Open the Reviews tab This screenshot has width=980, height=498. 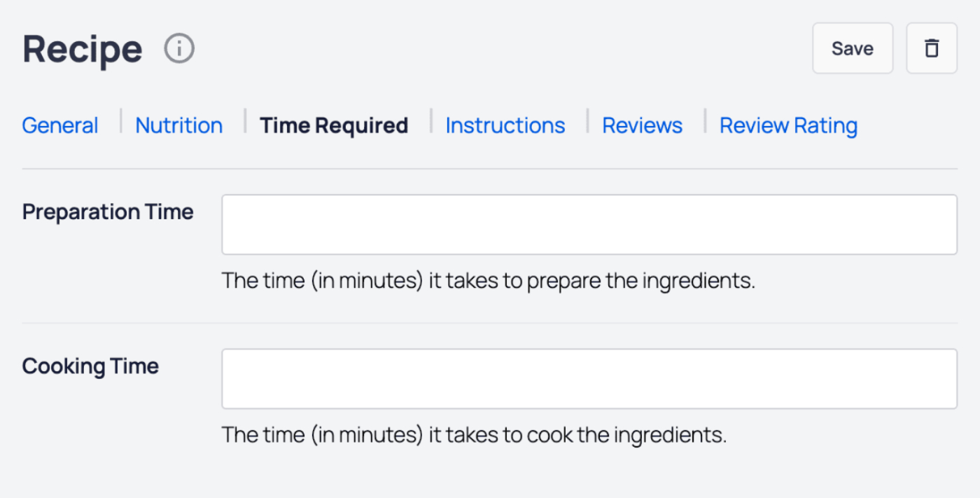coord(642,125)
